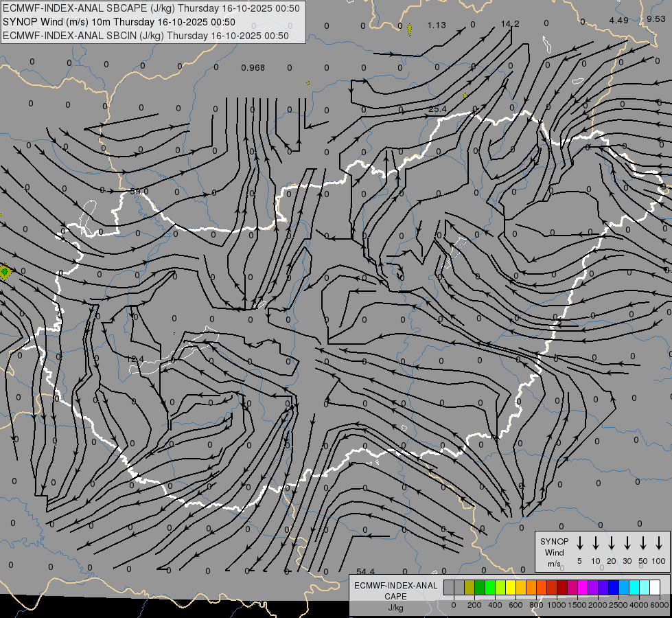Select the bright green CAPE legend swatch
The image size is (672, 618).
[490, 587]
